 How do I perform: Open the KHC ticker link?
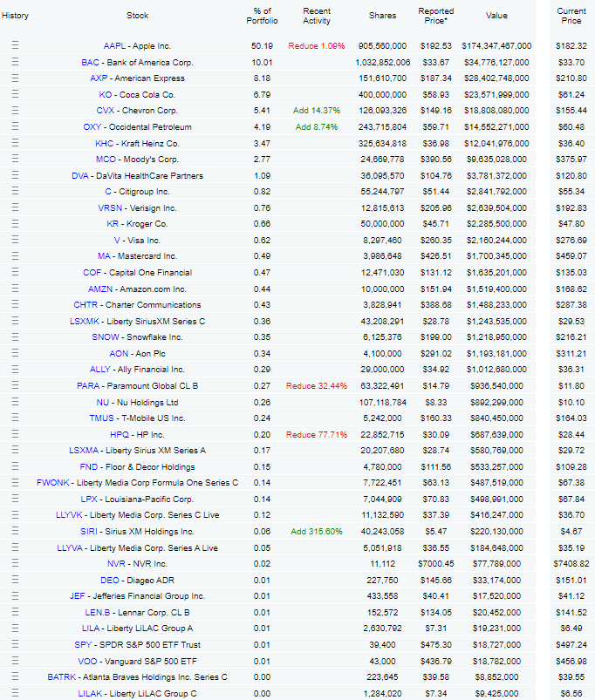click(x=104, y=143)
